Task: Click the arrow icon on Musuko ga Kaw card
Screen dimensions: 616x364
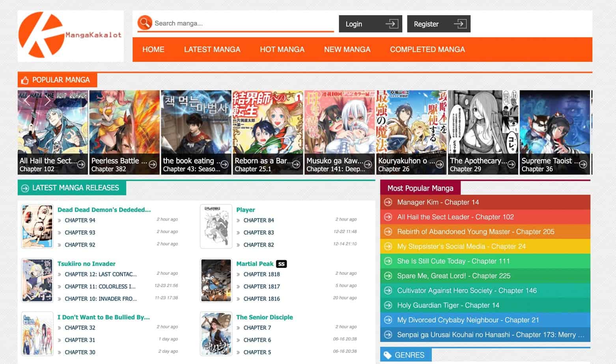Action: (x=368, y=164)
